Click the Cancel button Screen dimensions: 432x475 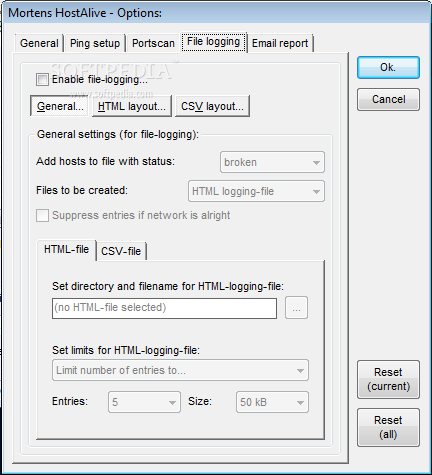[388, 99]
